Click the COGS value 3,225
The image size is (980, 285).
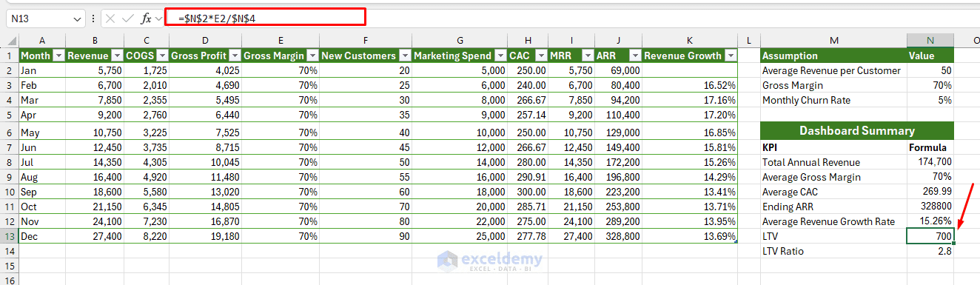point(146,133)
